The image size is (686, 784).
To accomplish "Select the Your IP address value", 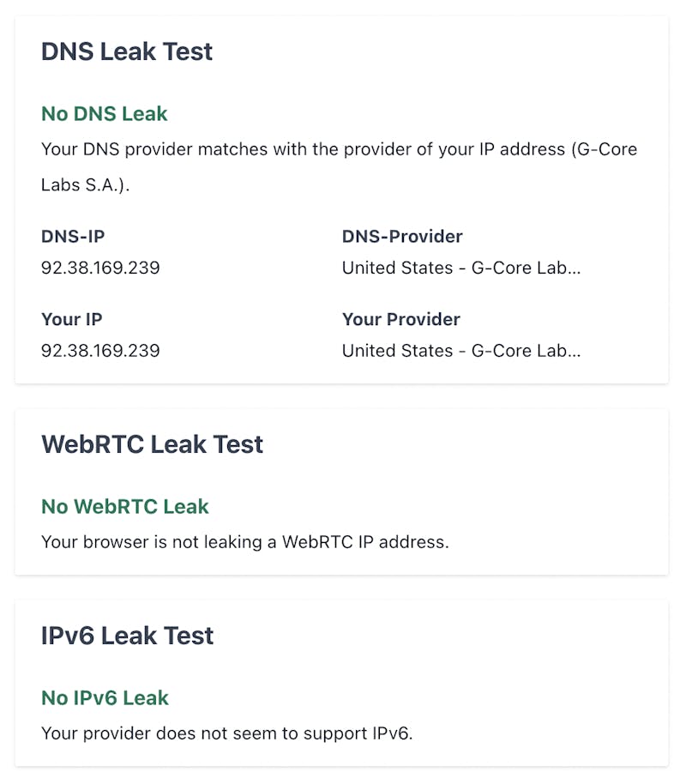I will coord(100,351).
